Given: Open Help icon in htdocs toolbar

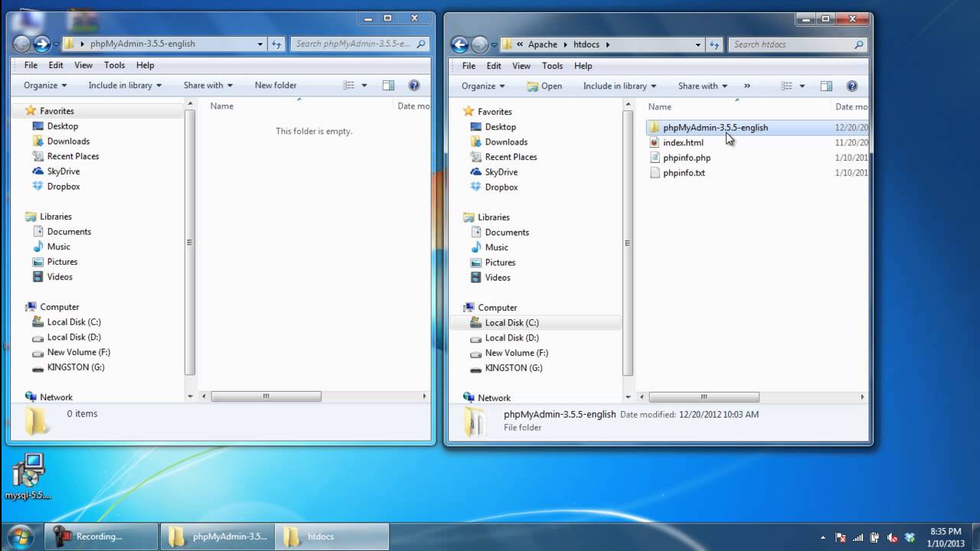Looking at the screenshot, I should pos(852,86).
